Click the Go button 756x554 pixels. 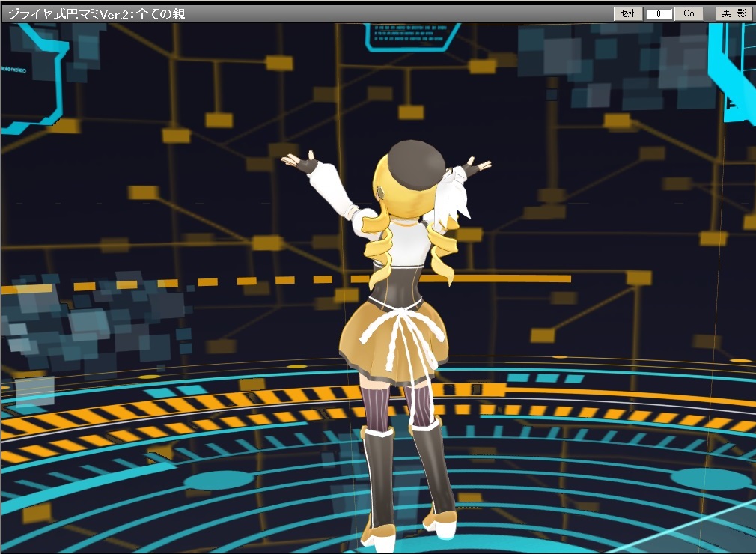click(x=689, y=13)
